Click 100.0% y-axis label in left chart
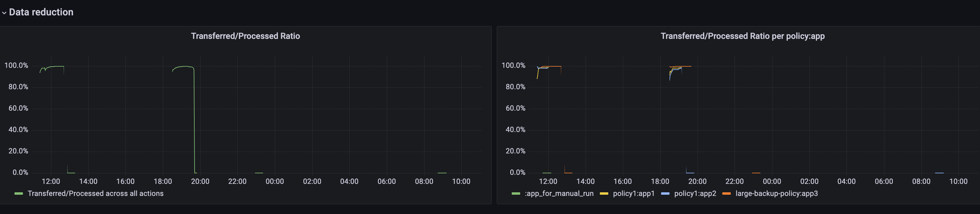980x214 pixels. (x=16, y=65)
